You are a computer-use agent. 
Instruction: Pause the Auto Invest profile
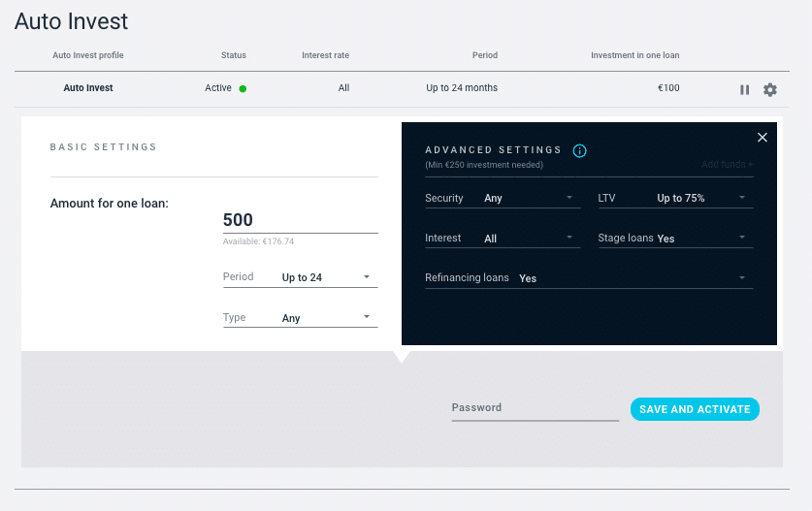pos(744,89)
